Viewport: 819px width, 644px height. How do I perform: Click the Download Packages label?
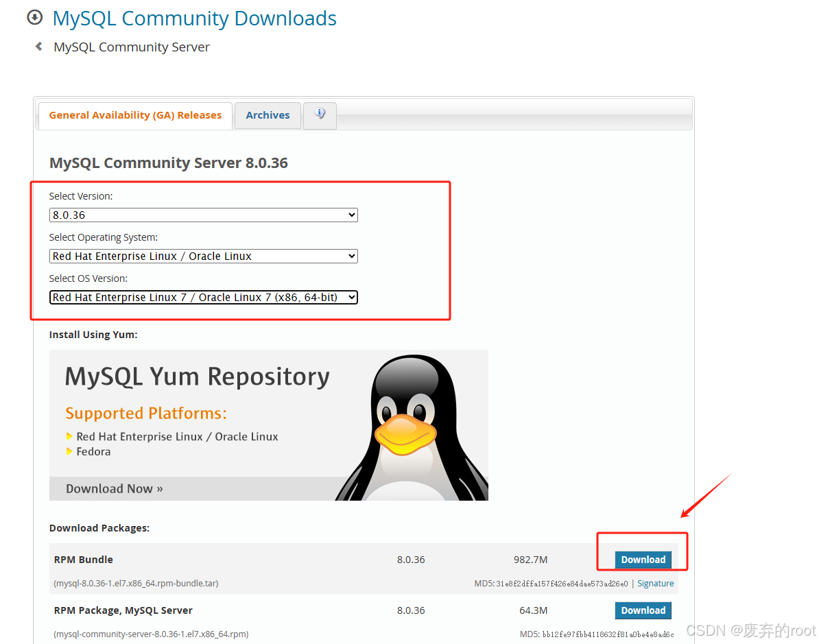(99, 528)
